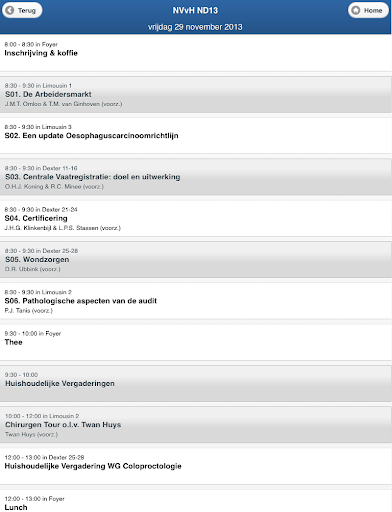Open the Lunch entry
The height and width of the screenshot is (512, 392).
click(x=196, y=501)
